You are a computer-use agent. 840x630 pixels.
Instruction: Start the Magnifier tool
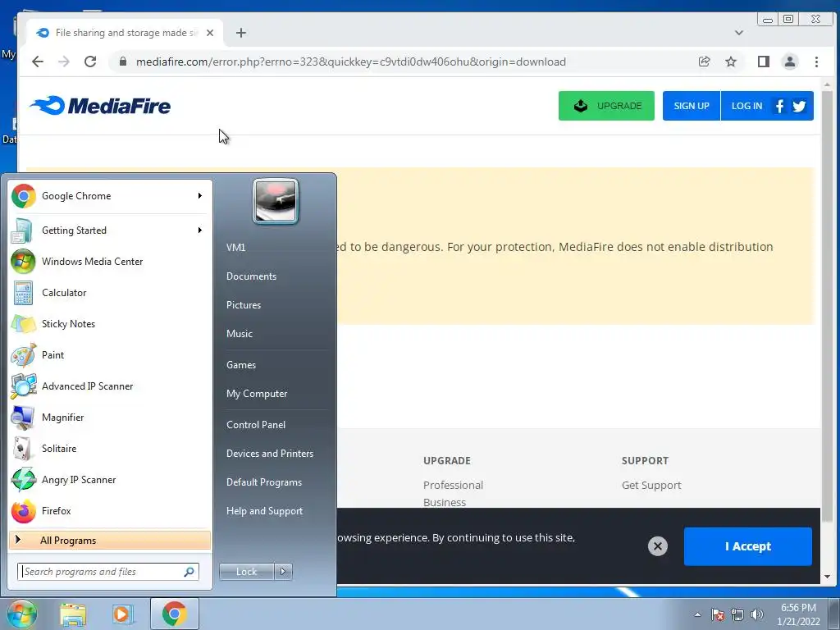(110, 417)
